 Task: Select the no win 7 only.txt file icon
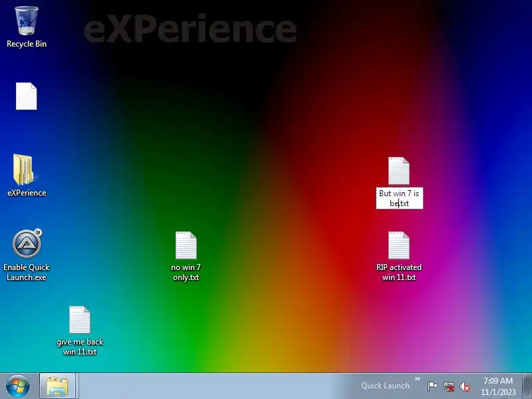[x=186, y=245]
